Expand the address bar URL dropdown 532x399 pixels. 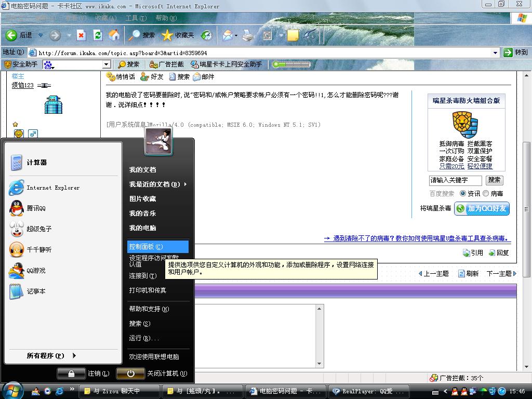point(495,52)
